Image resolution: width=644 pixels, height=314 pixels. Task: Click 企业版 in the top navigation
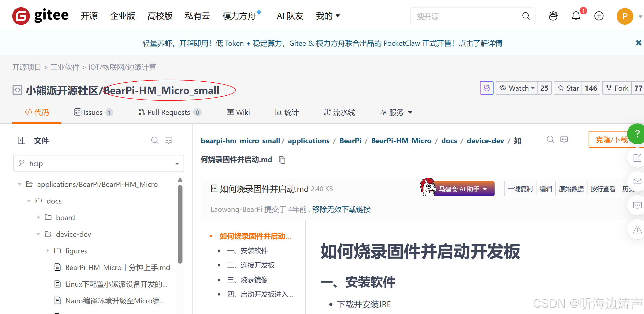(122, 16)
